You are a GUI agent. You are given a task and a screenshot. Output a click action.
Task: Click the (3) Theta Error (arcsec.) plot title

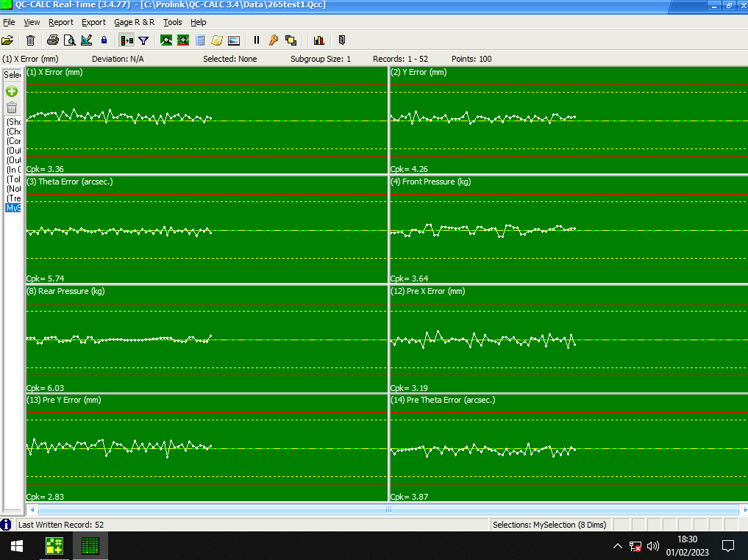tap(70, 182)
